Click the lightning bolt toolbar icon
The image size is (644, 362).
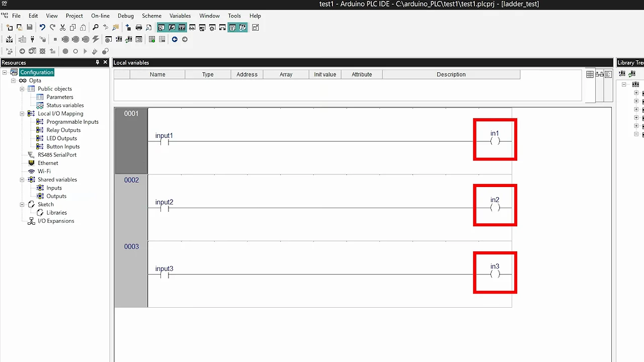point(96,39)
